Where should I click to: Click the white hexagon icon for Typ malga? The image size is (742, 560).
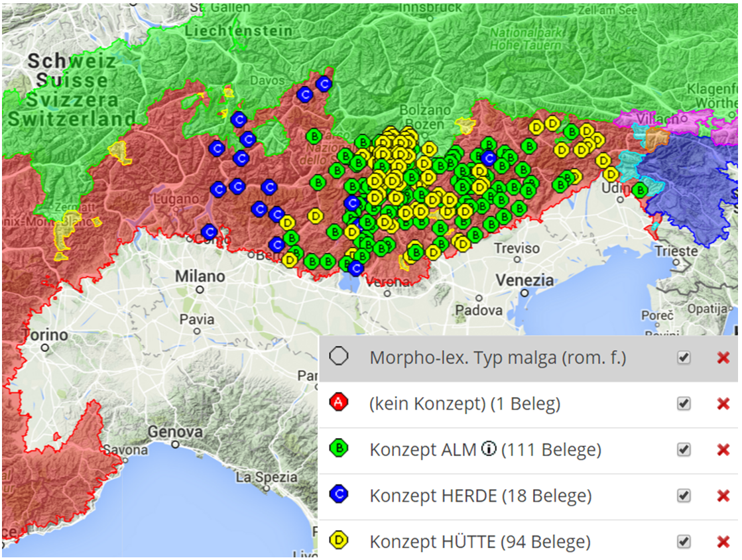[x=339, y=357]
